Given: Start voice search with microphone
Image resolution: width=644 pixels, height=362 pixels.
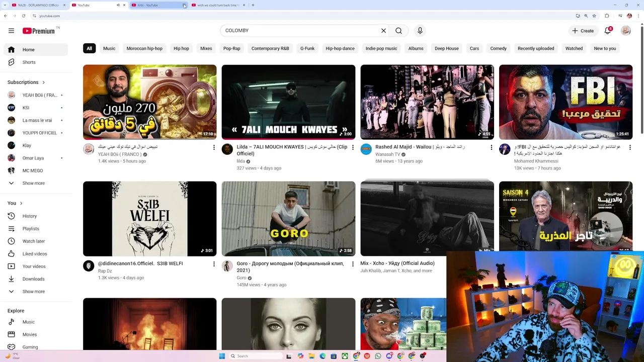Looking at the screenshot, I should (x=420, y=31).
